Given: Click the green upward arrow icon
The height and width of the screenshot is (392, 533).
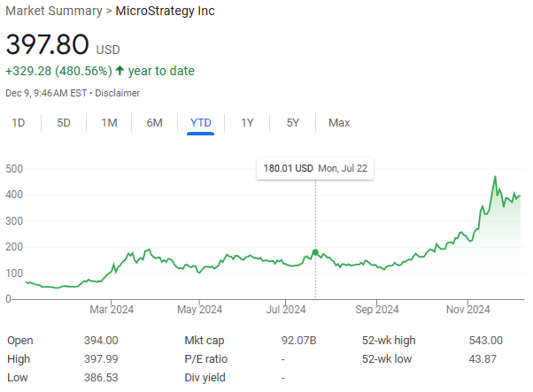Looking at the screenshot, I should point(120,70).
